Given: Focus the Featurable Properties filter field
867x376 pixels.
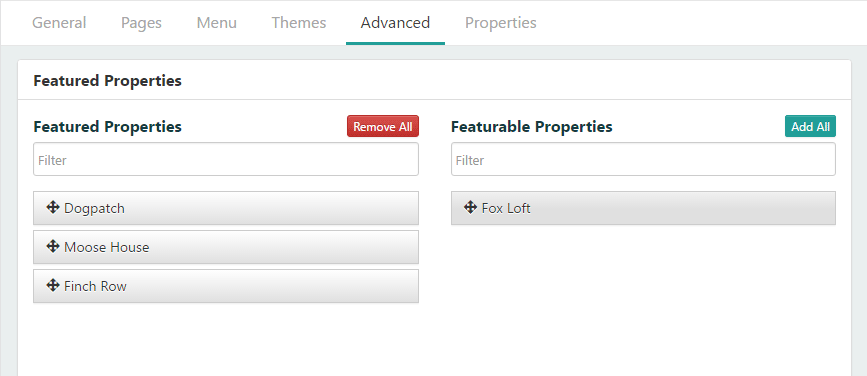Looking at the screenshot, I should pos(643,160).
